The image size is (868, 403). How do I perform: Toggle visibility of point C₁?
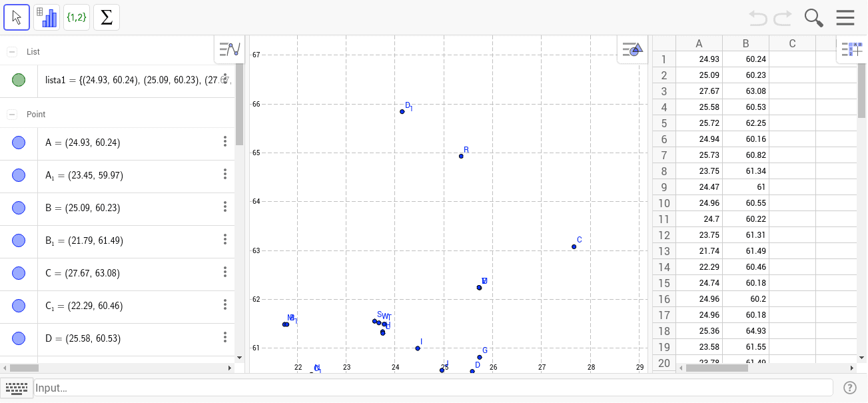[x=19, y=306]
